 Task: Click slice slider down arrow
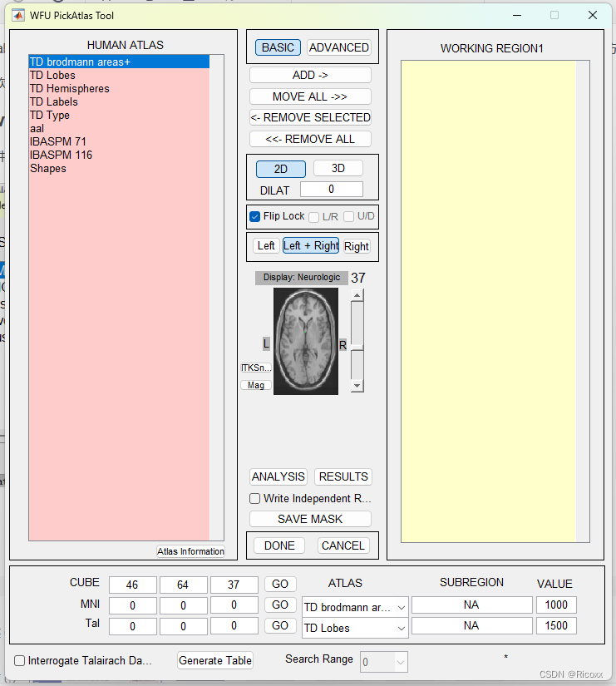pyautogui.click(x=357, y=386)
